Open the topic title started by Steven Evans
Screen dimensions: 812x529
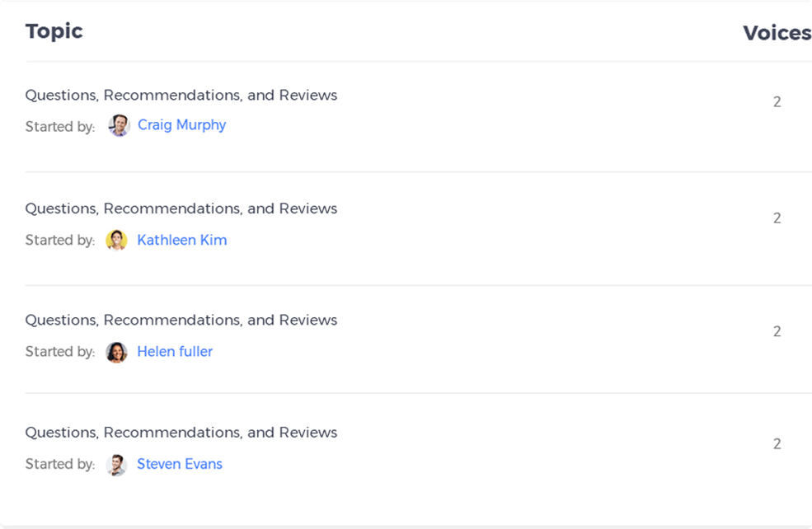pyautogui.click(x=181, y=433)
